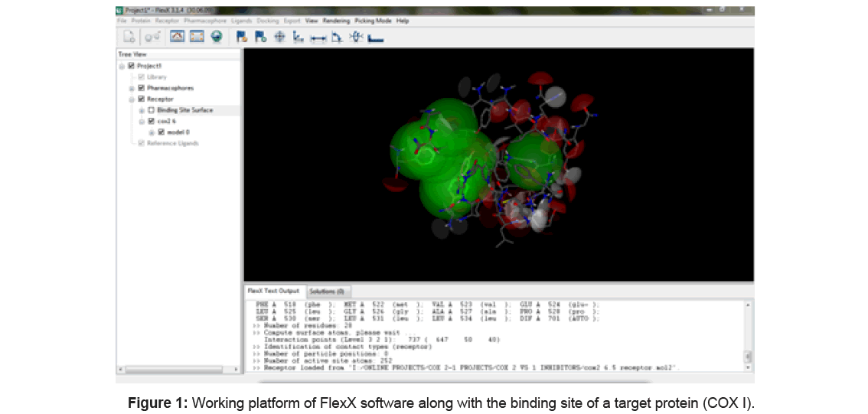Expand the Pharmacophores tree node
The image size is (868, 414).
pyautogui.click(x=132, y=88)
